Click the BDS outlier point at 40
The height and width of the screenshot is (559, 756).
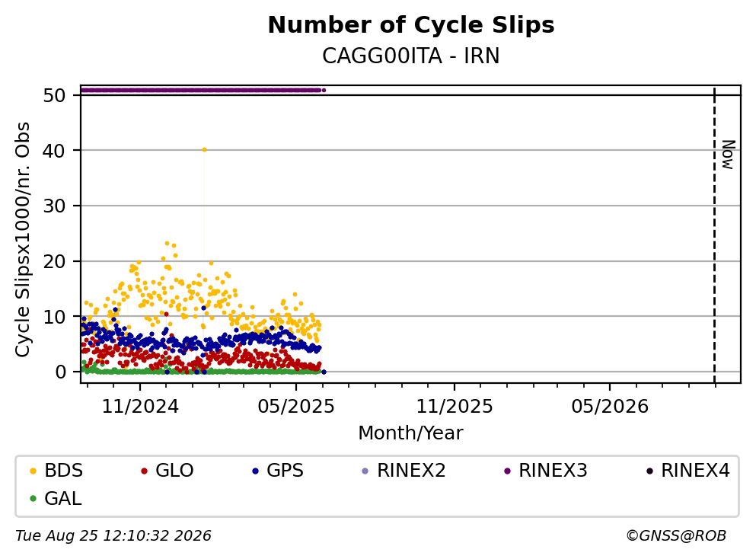[205, 150]
